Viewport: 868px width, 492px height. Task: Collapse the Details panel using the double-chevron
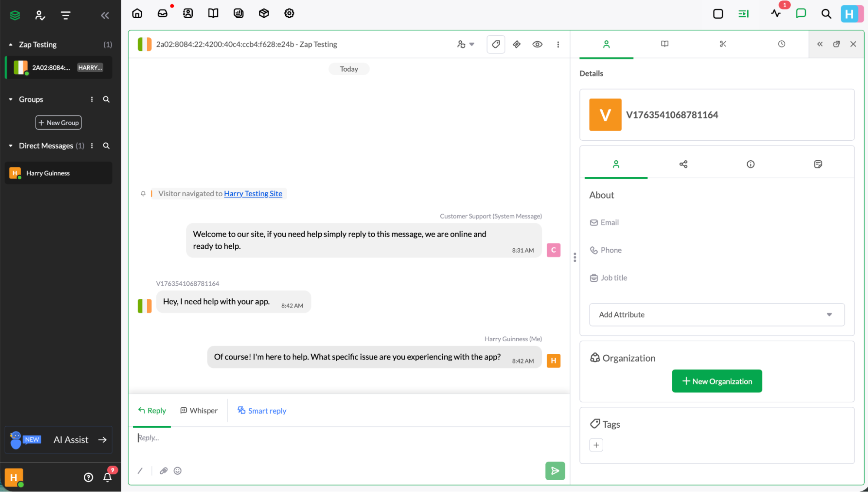pos(820,44)
